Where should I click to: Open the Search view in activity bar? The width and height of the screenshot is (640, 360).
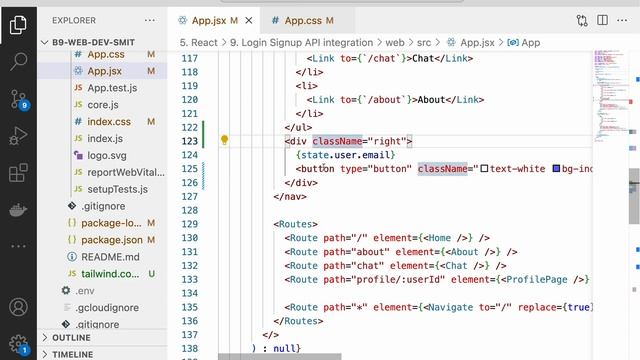[x=18, y=61]
